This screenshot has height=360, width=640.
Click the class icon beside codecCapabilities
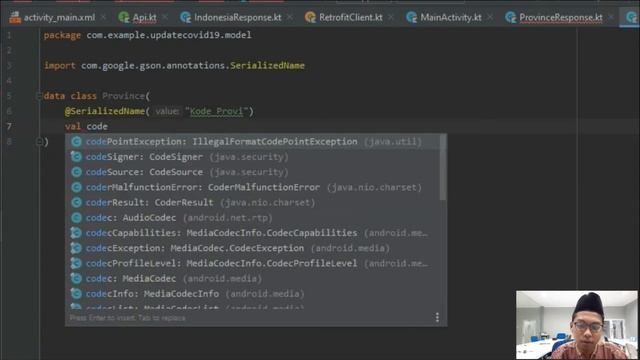click(76, 233)
